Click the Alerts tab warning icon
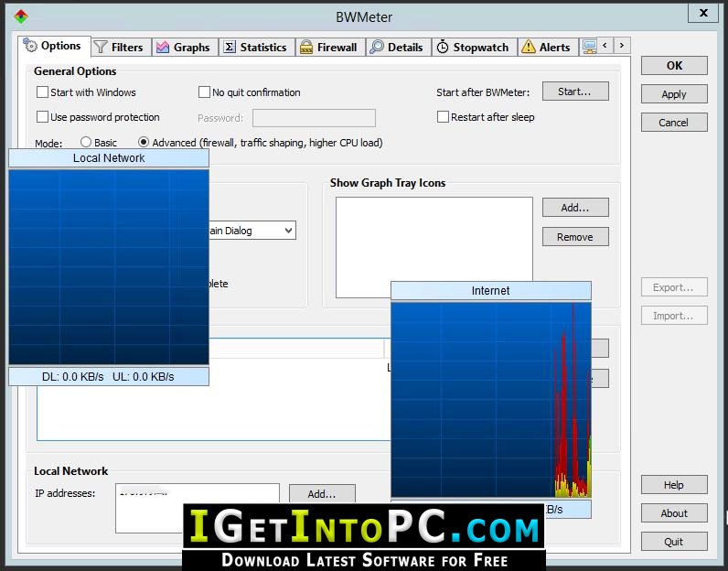 point(529,47)
